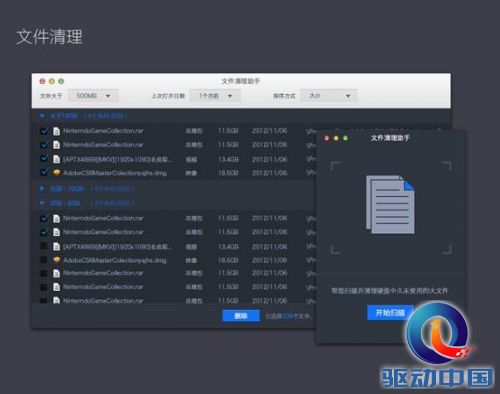Uncheck the checked AdobeCS6MasterCollection.dmg row checkbox
This screenshot has height=394, width=500.
point(44,172)
